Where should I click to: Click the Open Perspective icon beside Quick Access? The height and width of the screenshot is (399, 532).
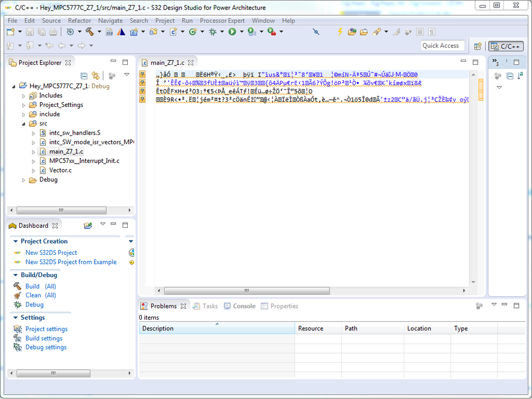click(478, 46)
